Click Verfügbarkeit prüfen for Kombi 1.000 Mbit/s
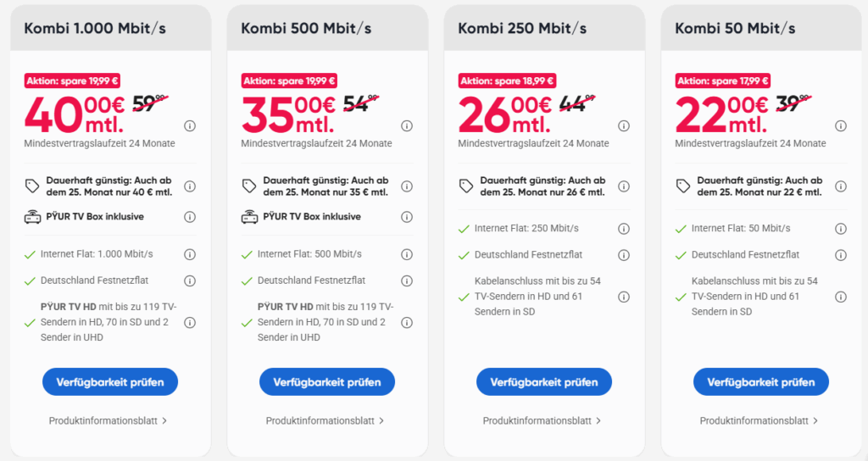This screenshot has height=461, width=868. tap(110, 382)
